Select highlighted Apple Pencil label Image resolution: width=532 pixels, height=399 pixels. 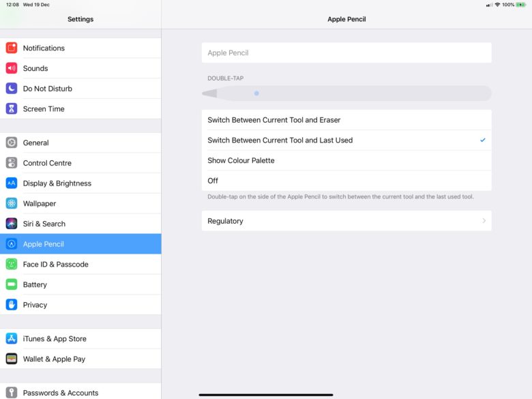(44, 244)
